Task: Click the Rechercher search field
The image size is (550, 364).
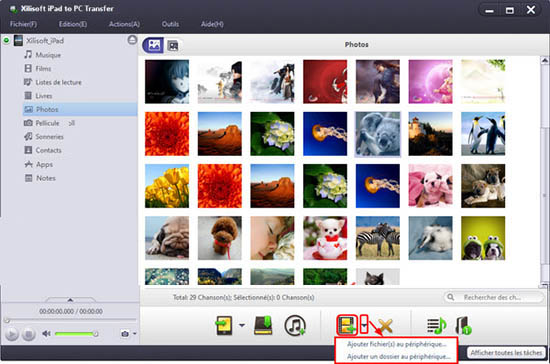Action: click(x=494, y=297)
